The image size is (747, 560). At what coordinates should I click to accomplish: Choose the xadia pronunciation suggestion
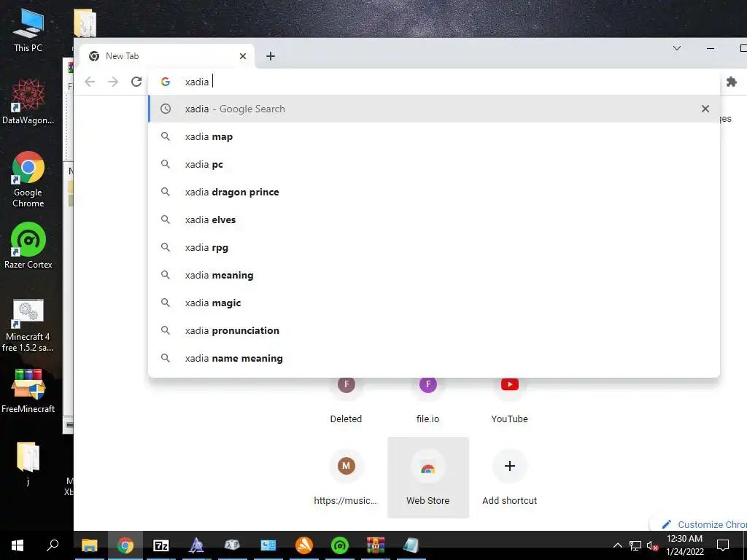[433, 330]
